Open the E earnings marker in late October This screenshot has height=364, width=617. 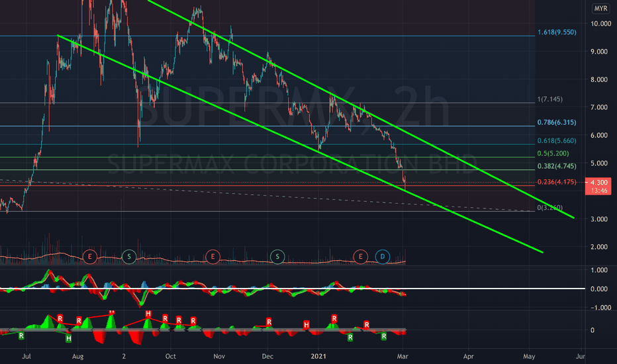(x=213, y=257)
